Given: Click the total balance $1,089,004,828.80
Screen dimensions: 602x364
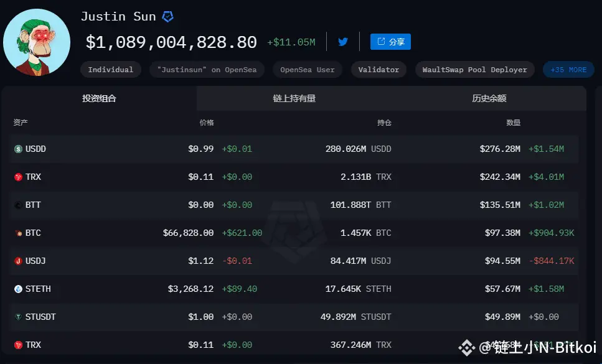Looking at the screenshot, I should point(171,42).
